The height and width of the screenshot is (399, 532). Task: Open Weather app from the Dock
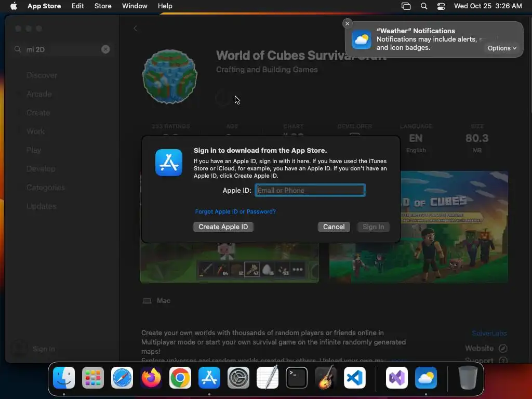click(426, 378)
